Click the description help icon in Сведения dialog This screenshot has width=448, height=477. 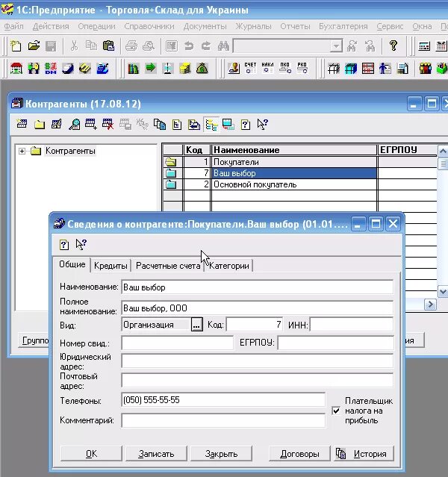tap(64, 245)
